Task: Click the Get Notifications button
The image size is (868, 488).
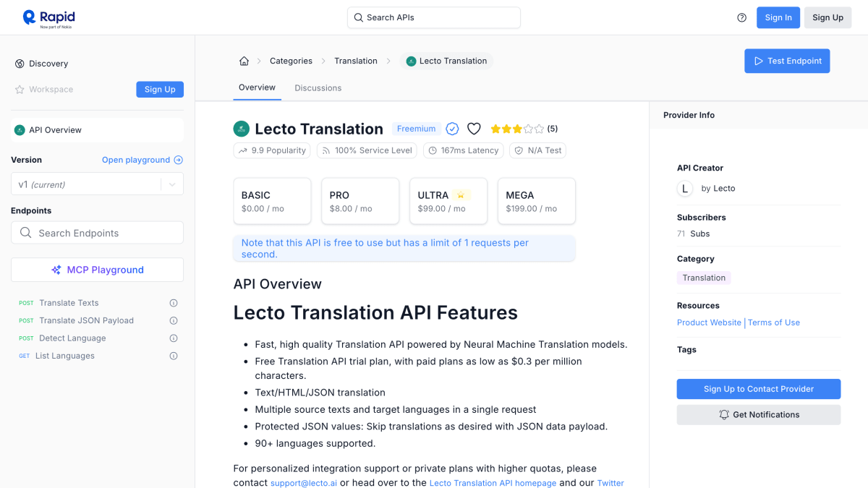Action: click(x=759, y=415)
